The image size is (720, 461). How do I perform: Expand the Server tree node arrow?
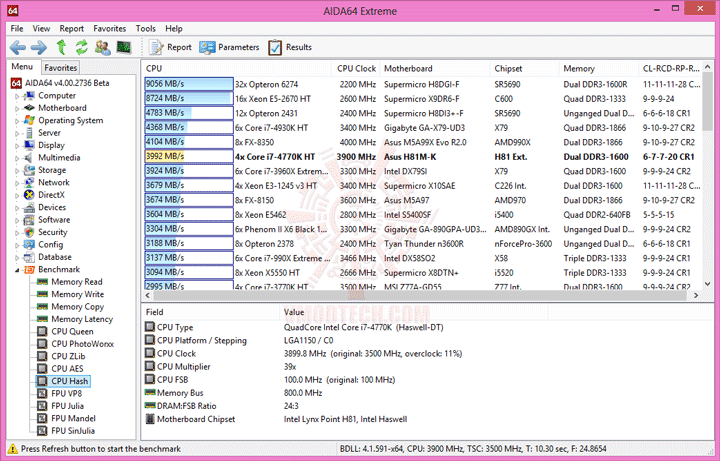17,134
